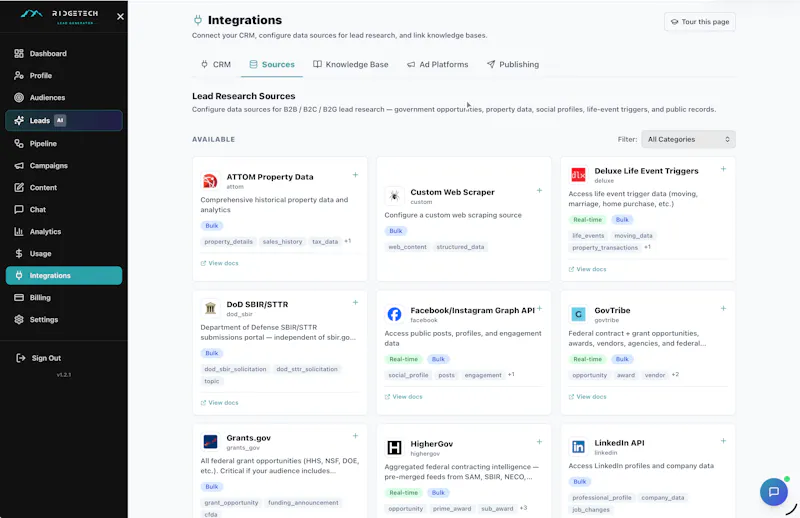
Task: Click the life_events tag
Action: [x=588, y=236]
